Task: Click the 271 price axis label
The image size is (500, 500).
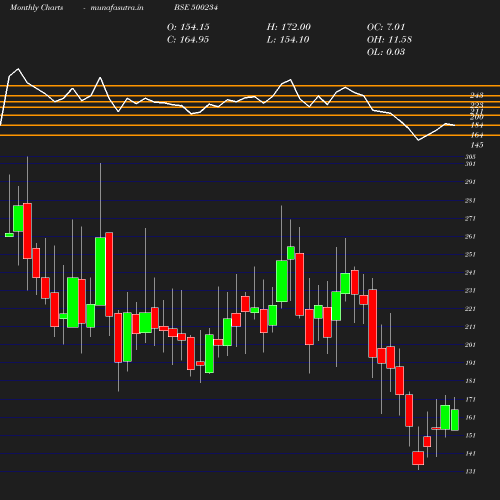Action: 470,219
